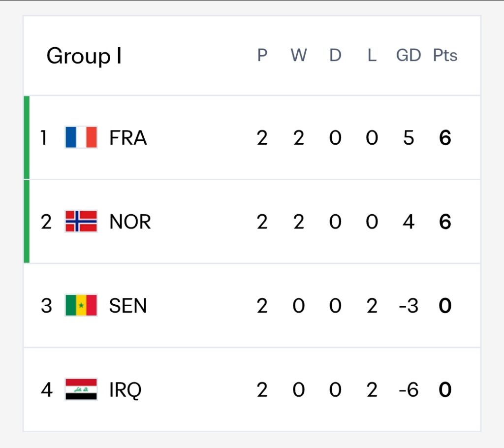Click the P column header

pyautogui.click(x=262, y=55)
